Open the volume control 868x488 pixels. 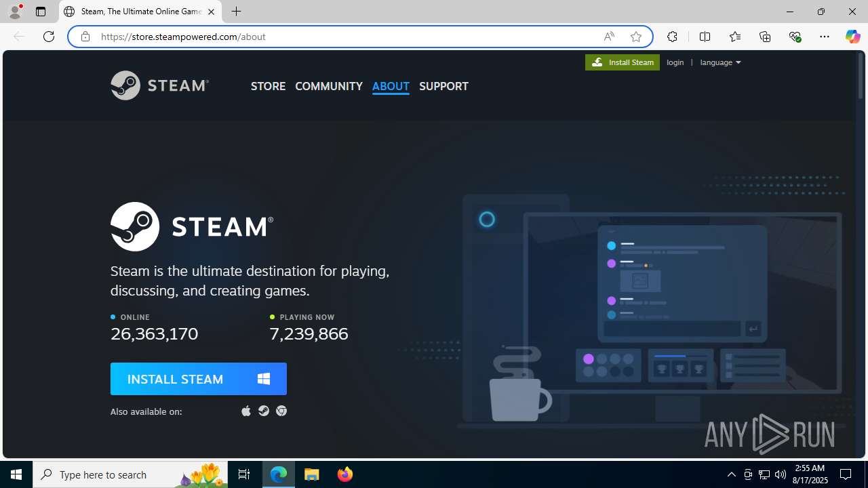coord(781,474)
